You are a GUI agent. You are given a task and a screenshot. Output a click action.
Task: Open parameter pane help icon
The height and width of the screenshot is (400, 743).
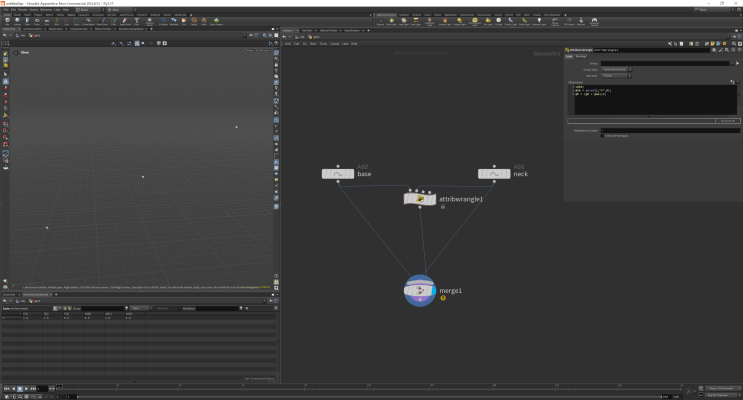point(740,50)
